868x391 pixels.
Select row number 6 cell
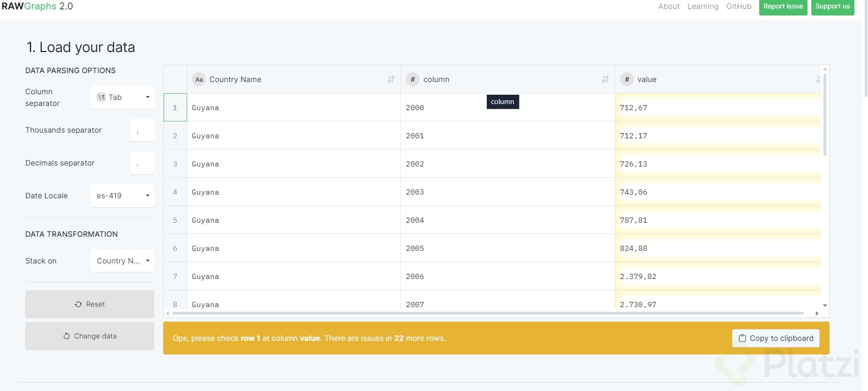coord(175,248)
